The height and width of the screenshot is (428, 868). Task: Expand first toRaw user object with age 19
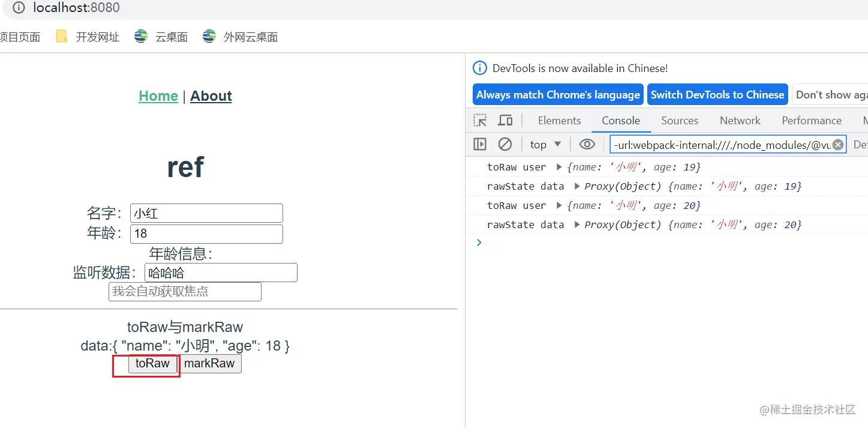click(x=559, y=167)
